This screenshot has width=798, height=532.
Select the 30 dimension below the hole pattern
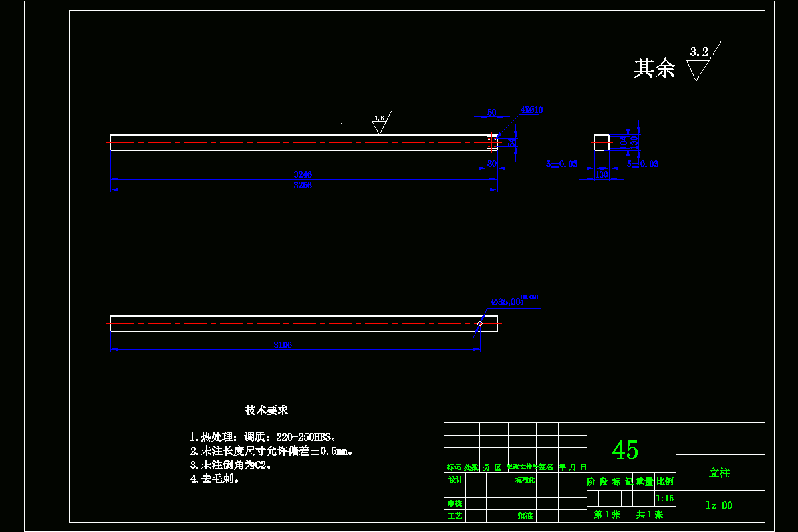pos(492,164)
